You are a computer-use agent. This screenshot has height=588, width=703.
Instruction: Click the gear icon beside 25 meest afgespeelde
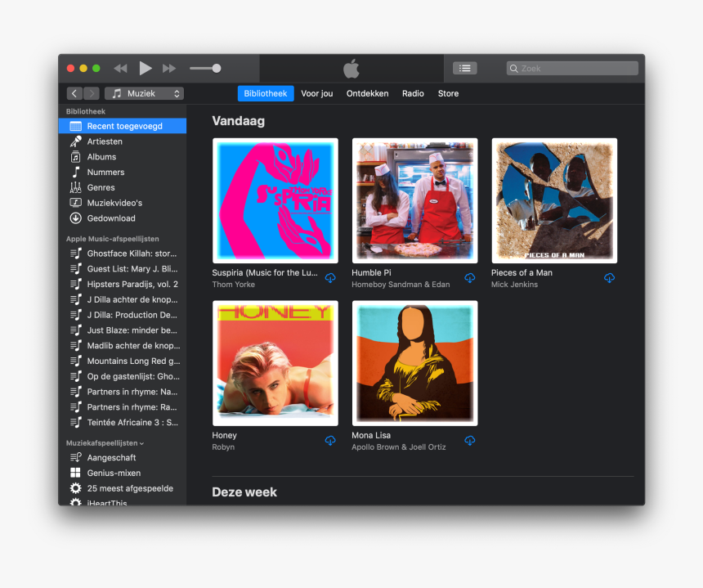pos(76,488)
